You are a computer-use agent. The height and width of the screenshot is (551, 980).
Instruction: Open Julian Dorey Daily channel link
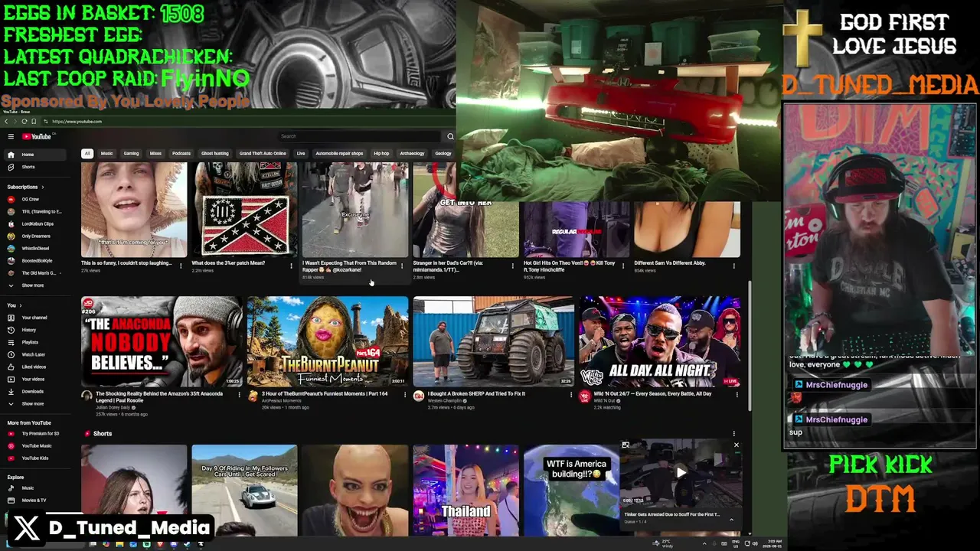[114, 407]
